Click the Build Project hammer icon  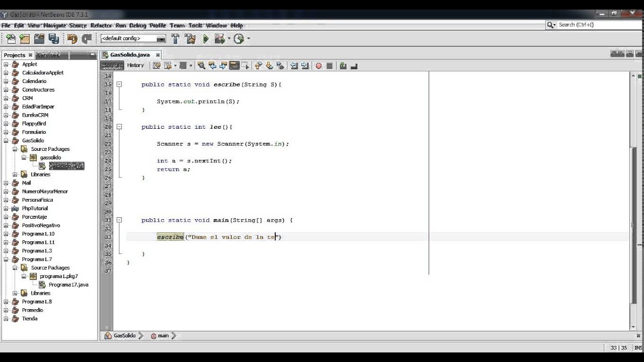[x=175, y=39]
